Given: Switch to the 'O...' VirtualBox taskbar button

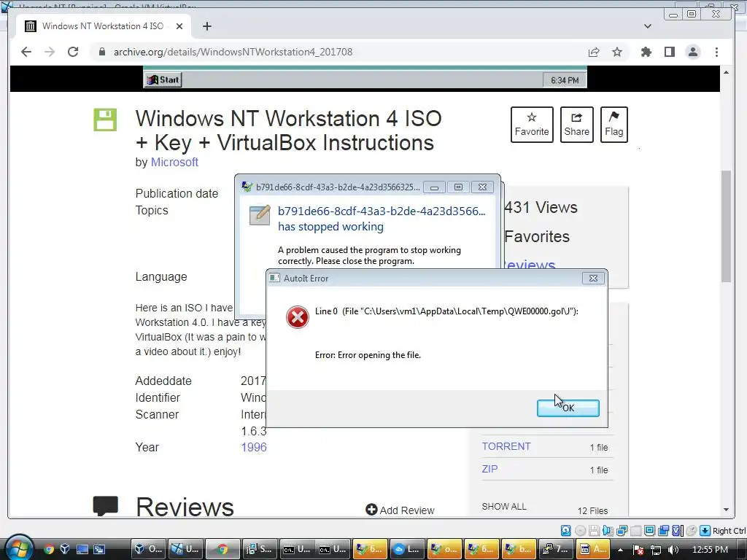Looking at the screenshot, I should (148, 549).
